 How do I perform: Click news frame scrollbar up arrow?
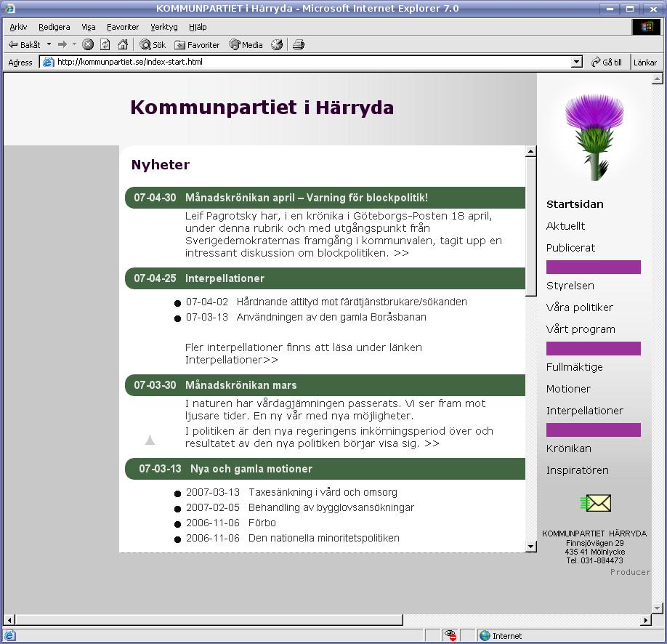(x=530, y=151)
